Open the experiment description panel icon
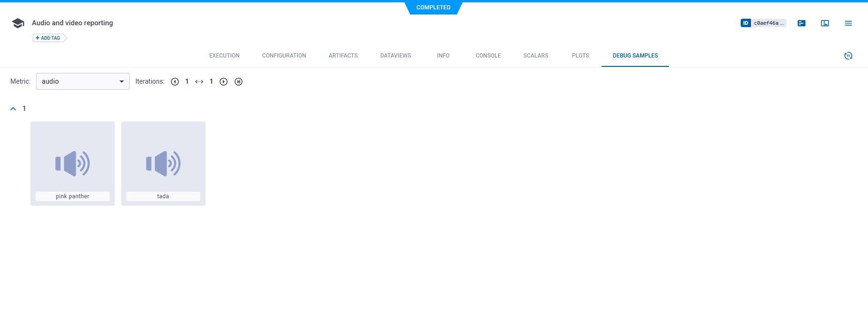This screenshot has width=868, height=310. pos(801,23)
